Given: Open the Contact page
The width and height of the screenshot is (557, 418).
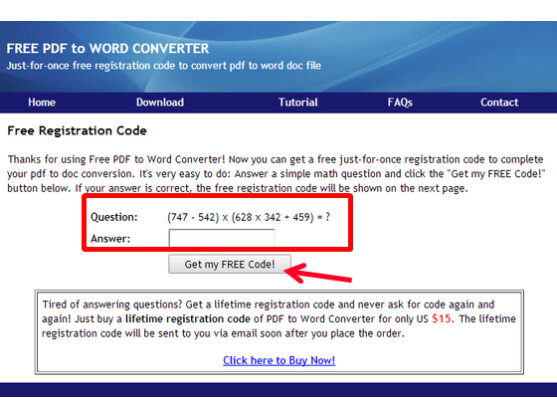Looking at the screenshot, I should point(499,102).
